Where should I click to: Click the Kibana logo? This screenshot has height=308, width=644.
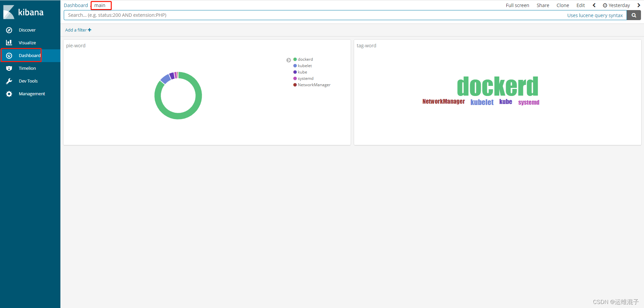point(23,12)
